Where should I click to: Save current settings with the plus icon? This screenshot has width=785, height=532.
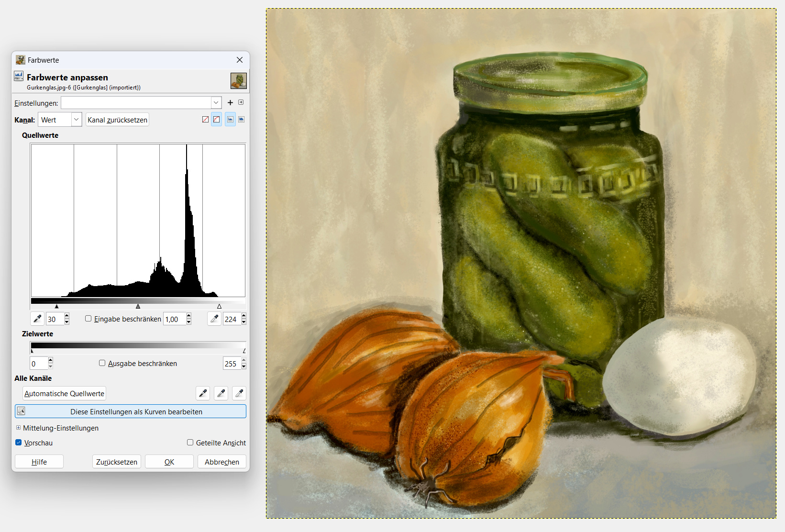point(230,102)
